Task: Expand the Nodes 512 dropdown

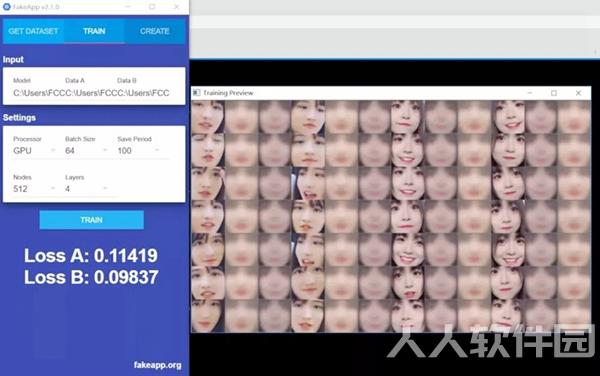Action: pos(34,189)
